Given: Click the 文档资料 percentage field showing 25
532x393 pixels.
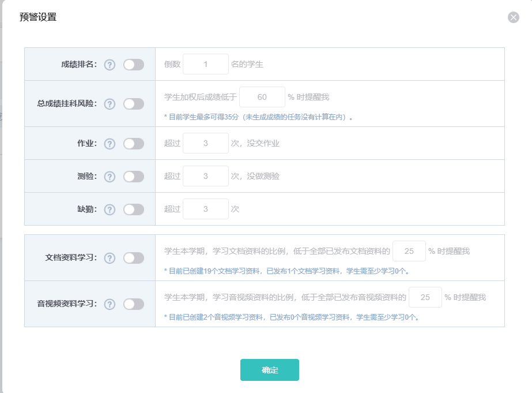Looking at the screenshot, I should (409, 251).
